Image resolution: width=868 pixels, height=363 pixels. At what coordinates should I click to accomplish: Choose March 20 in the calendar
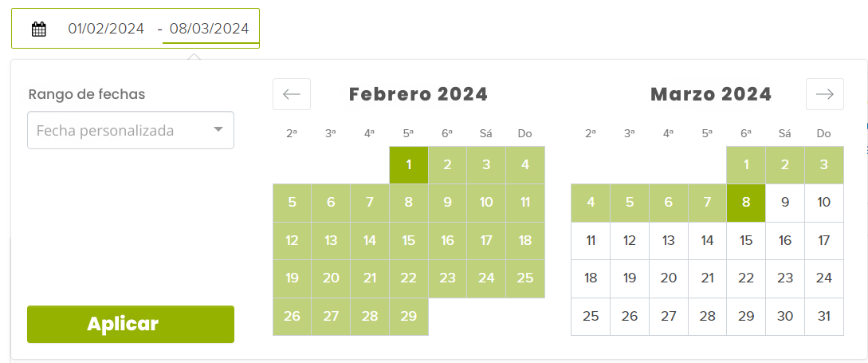669,278
